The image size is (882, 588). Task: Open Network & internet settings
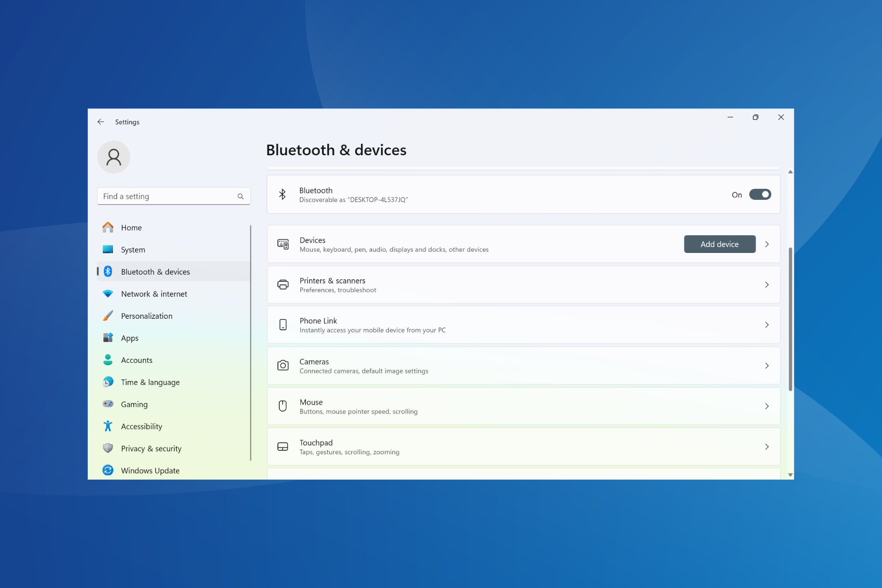click(x=174, y=294)
